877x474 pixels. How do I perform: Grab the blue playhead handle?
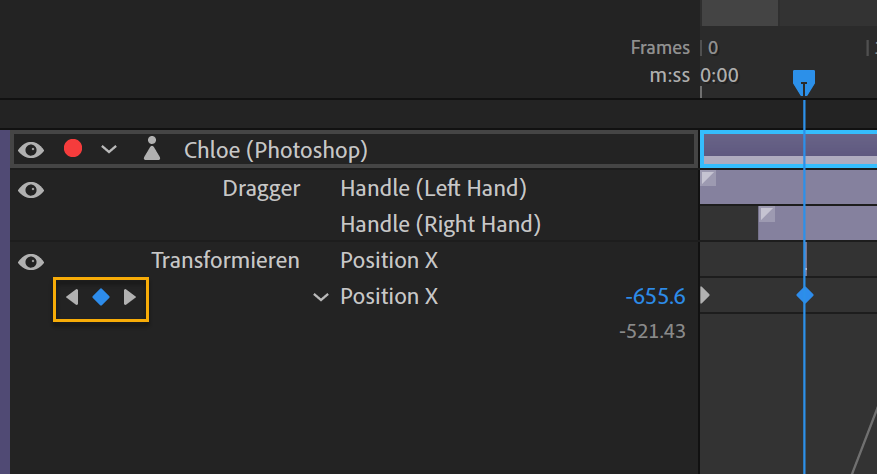coord(804,80)
